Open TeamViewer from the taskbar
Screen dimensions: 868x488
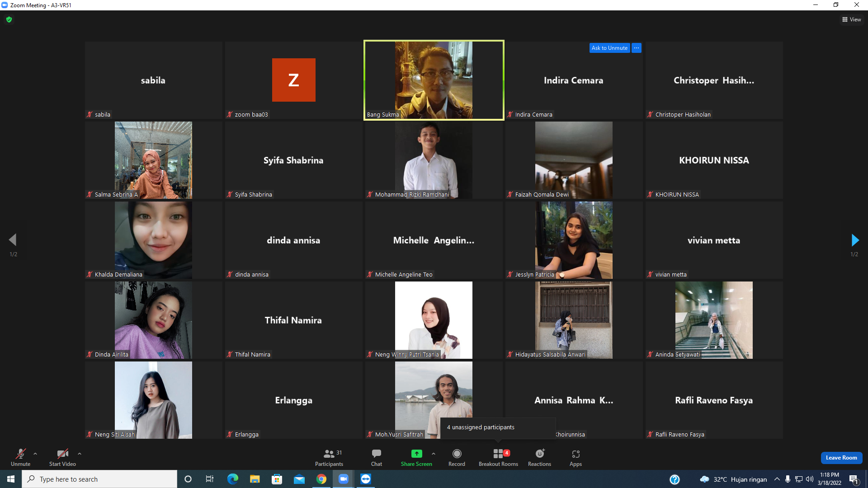pyautogui.click(x=366, y=479)
